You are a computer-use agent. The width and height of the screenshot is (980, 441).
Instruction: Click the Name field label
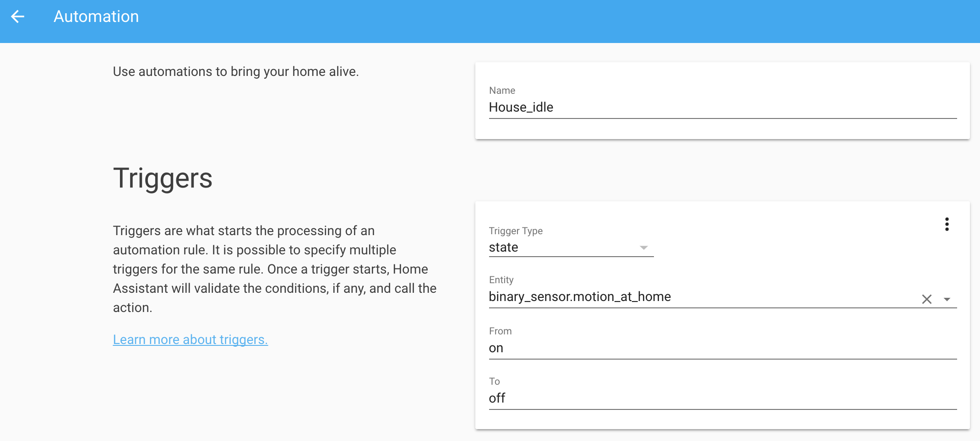tap(502, 91)
